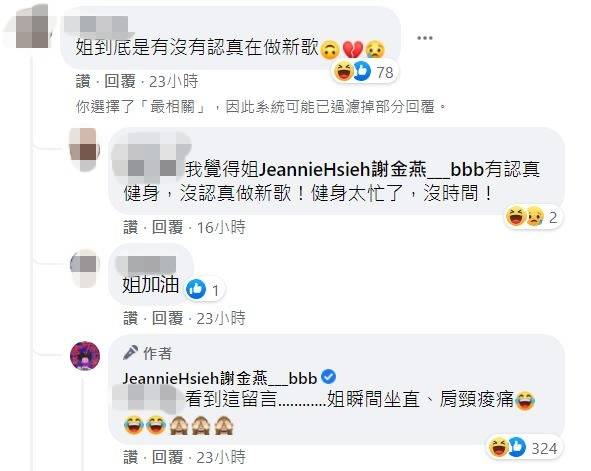Reply to the 姐加油 comment
591x471 pixels.
(167, 318)
